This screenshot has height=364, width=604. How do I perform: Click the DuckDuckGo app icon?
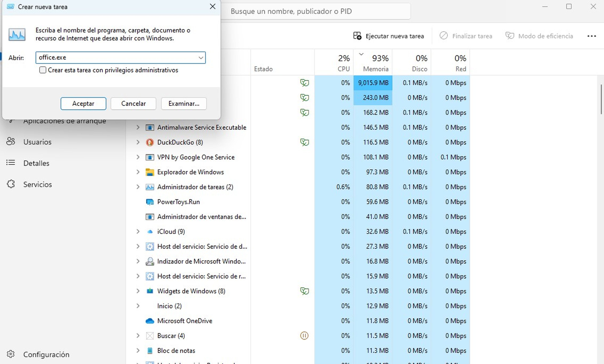[150, 142]
